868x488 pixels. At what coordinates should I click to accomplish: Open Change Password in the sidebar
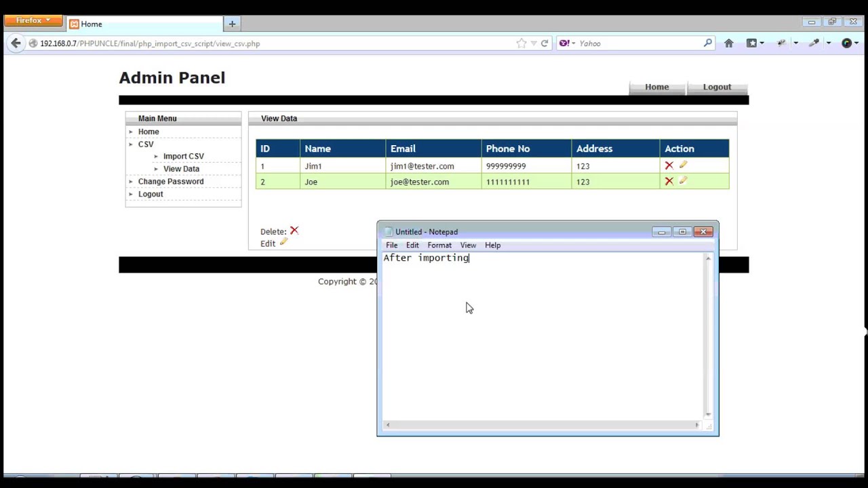[171, 182]
